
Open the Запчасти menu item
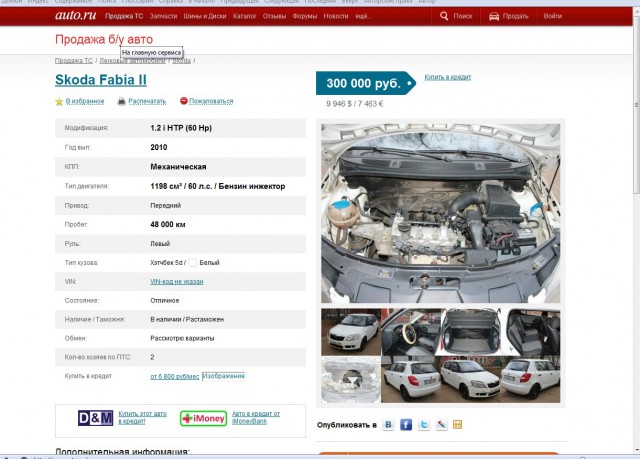[x=163, y=16]
